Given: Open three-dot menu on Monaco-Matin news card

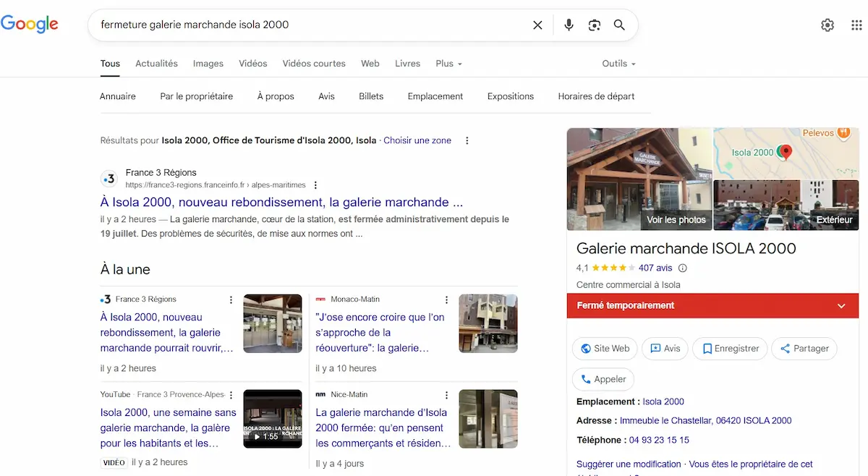Looking at the screenshot, I should pyautogui.click(x=447, y=299).
